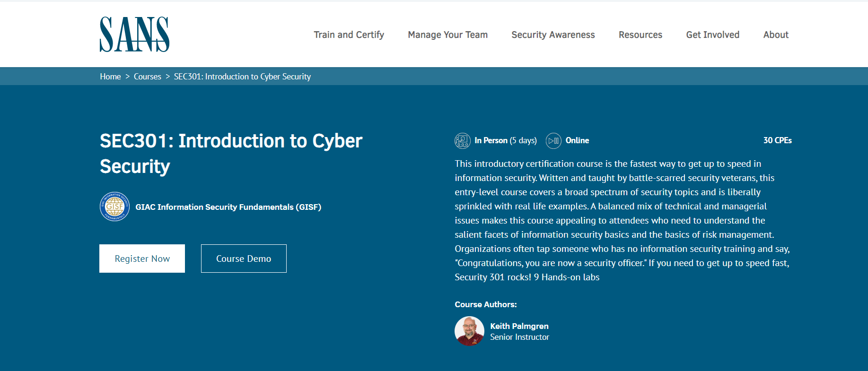Click the Course Authors: heading
868x371 pixels.
tap(486, 304)
